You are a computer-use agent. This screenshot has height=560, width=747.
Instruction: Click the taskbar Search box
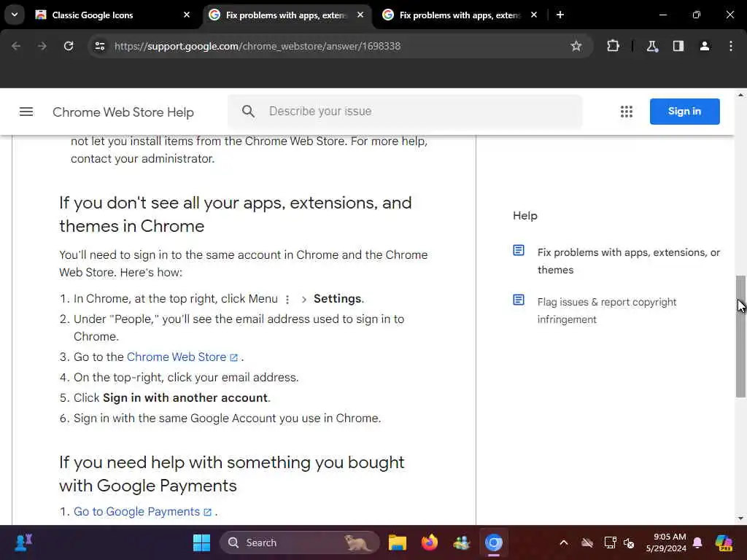(x=299, y=542)
